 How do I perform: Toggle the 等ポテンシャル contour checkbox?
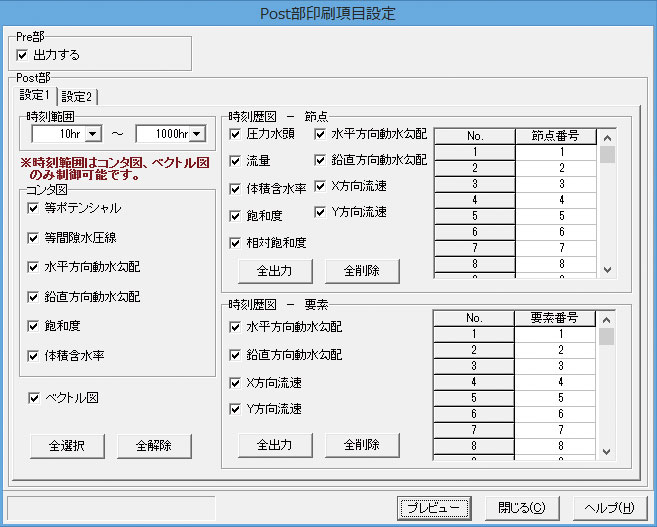click(x=33, y=208)
